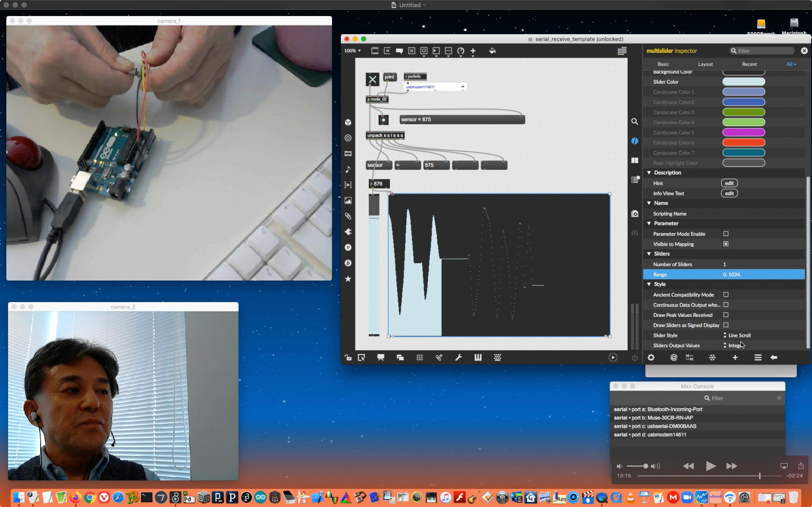Click the print message box in patcher

point(389,77)
